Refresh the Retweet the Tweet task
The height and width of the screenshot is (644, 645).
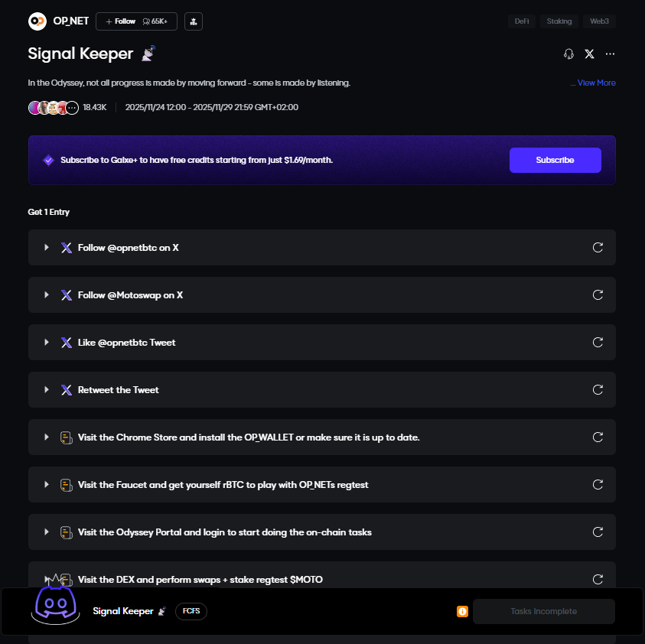598,390
